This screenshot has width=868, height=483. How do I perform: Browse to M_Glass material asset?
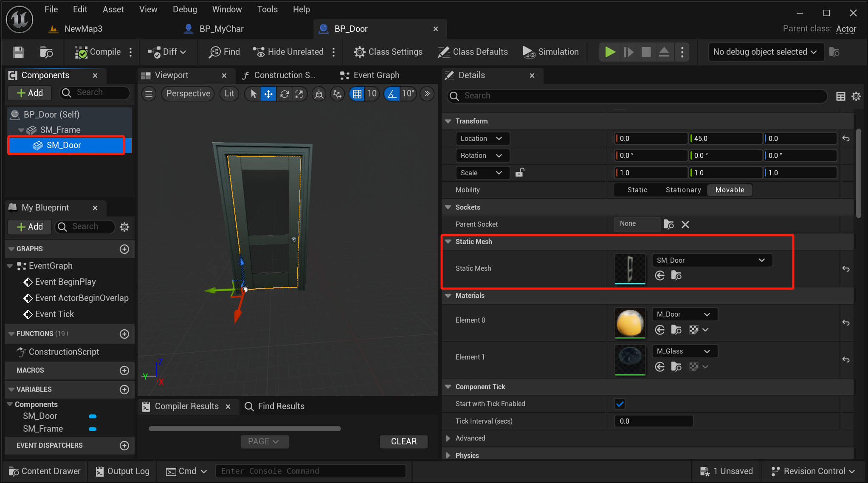pos(676,367)
